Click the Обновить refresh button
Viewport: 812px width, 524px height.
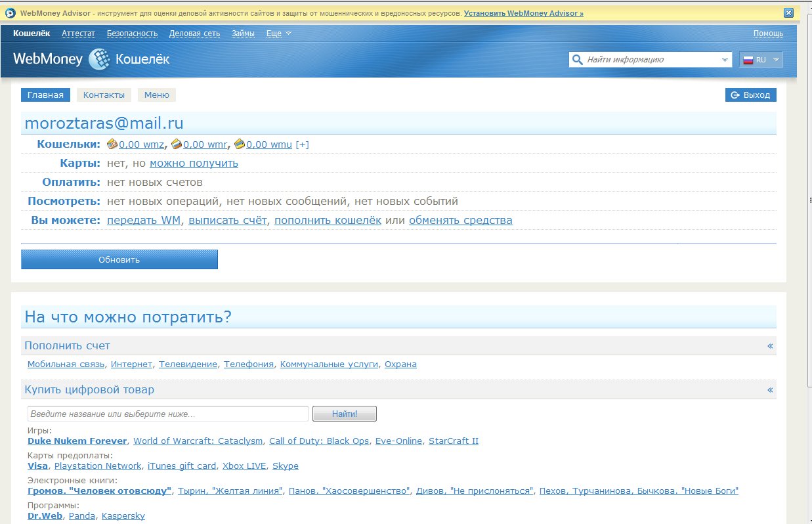[119, 259]
